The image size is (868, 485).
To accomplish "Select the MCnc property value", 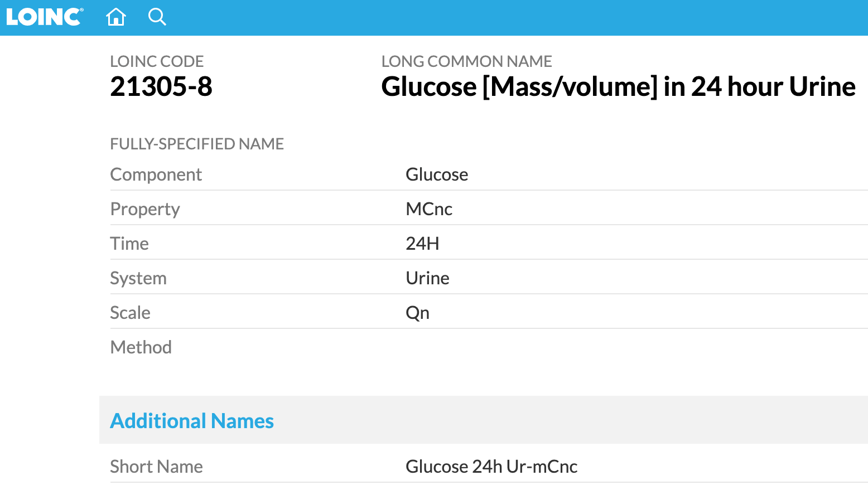I will coord(429,209).
